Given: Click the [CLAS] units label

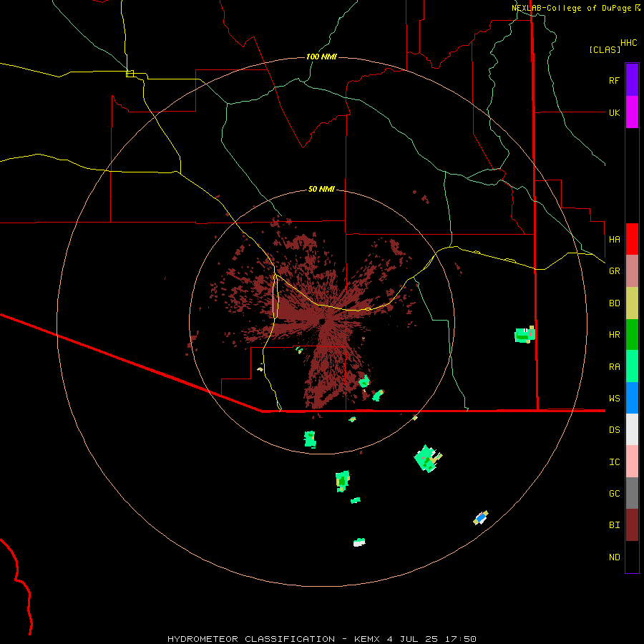Looking at the screenshot, I should click(605, 49).
